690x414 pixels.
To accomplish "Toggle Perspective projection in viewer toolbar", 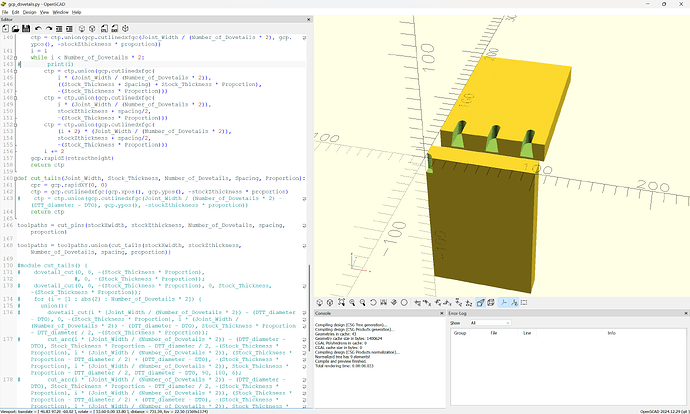I will [481, 303].
